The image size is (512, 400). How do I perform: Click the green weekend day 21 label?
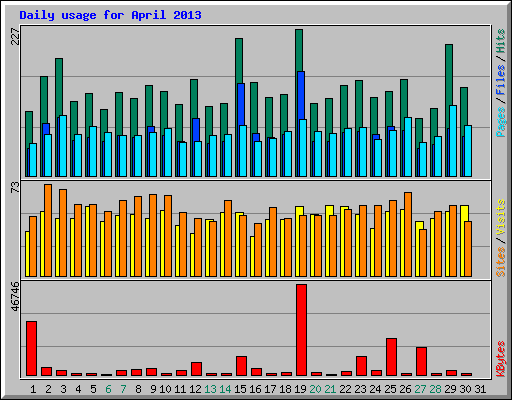coord(330,389)
